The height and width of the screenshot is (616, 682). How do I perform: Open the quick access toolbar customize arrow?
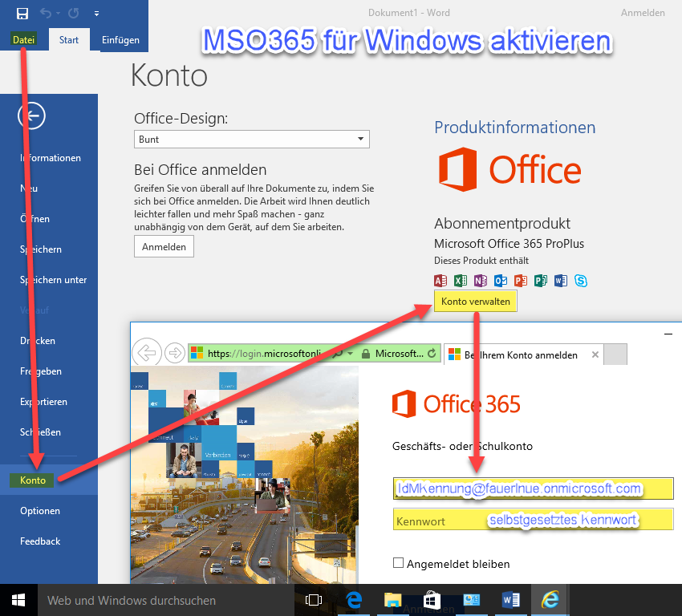pyautogui.click(x=96, y=14)
